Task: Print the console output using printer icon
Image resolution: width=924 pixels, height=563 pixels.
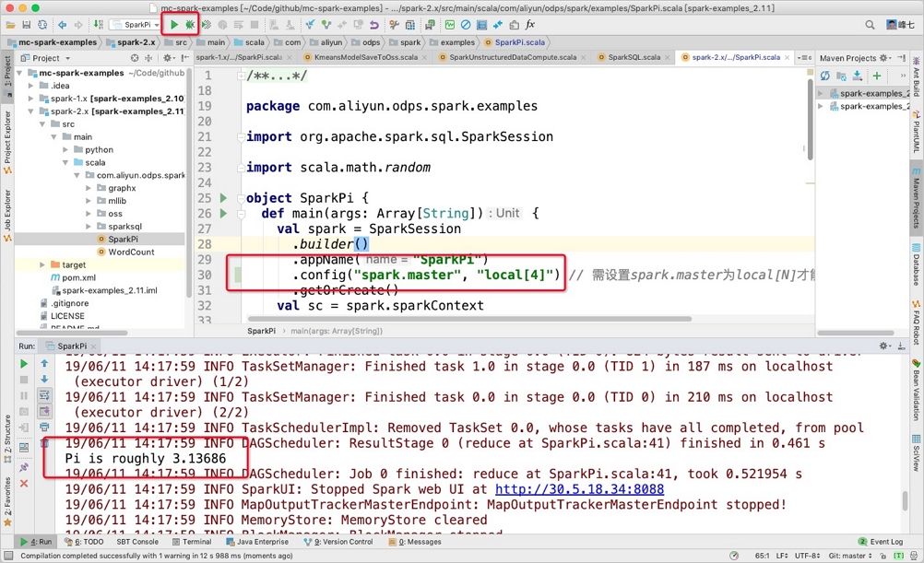Action: 44,427
